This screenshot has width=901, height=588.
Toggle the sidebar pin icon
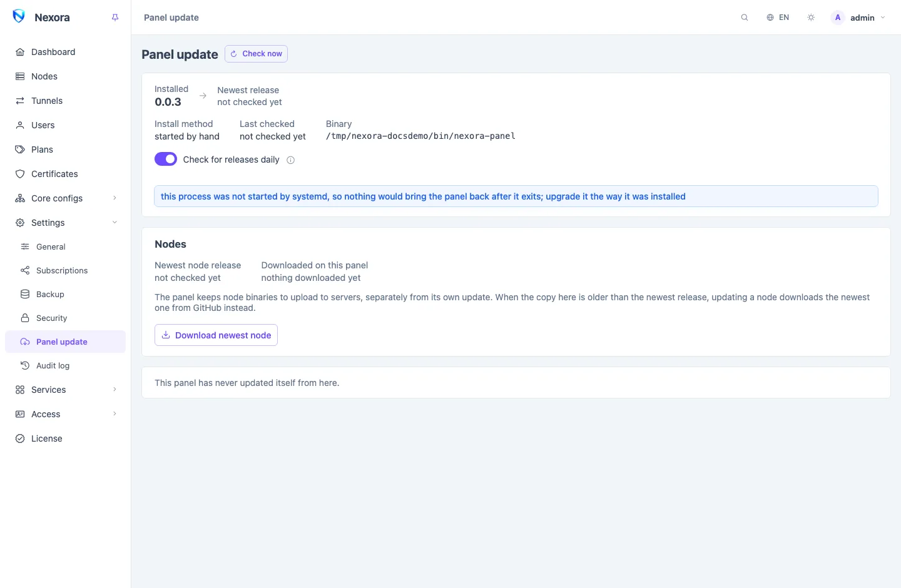coord(115,18)
